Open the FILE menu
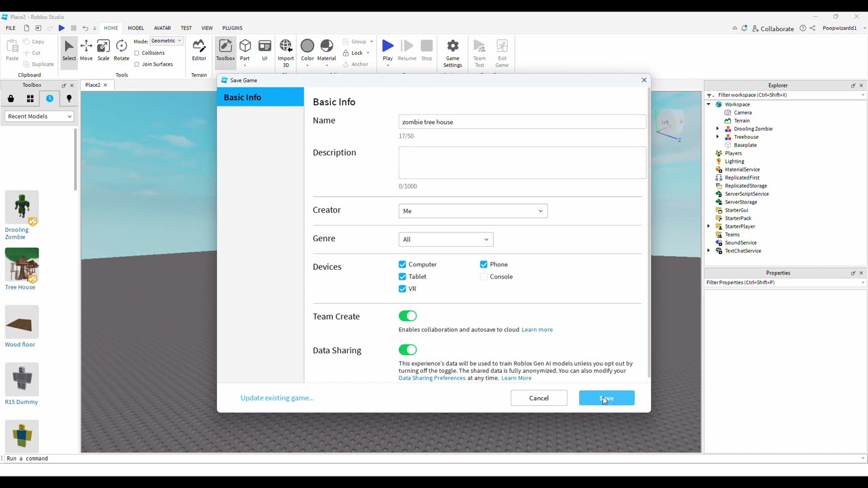The height and width of the screenshot is (488, 868). pos(11,28)
